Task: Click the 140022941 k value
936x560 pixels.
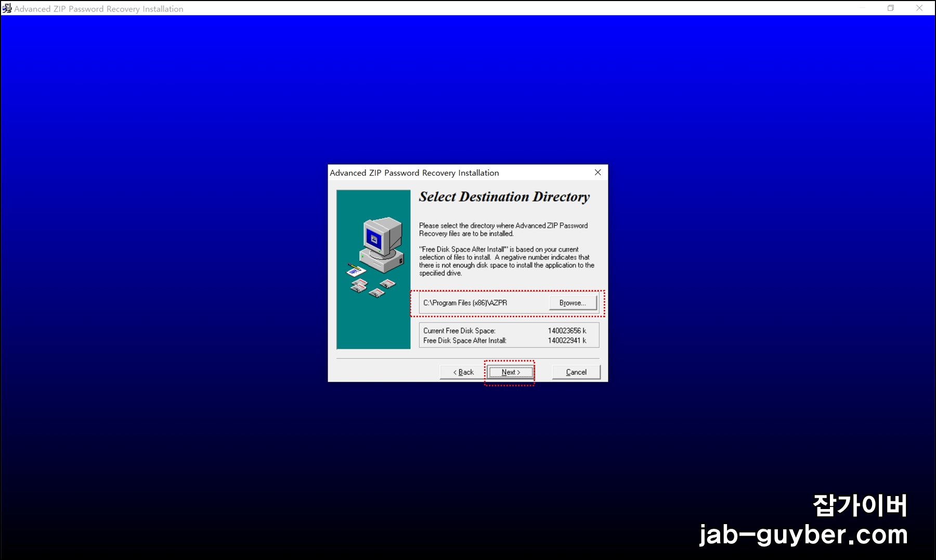Action: pyautogui.click(x=567, y=341)
